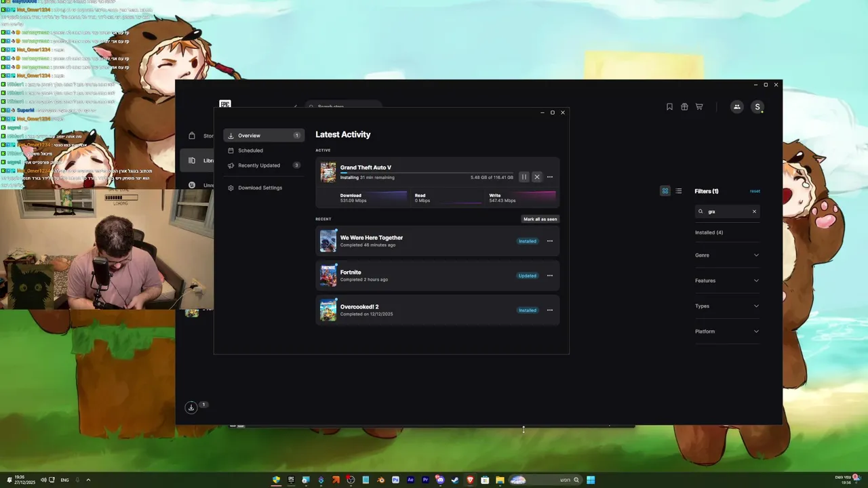This screenshot has height=488, width=868.
Task: Click the downloads icon at launcher bottom-left
Action: pyautogui.click(x=191, y=407)
